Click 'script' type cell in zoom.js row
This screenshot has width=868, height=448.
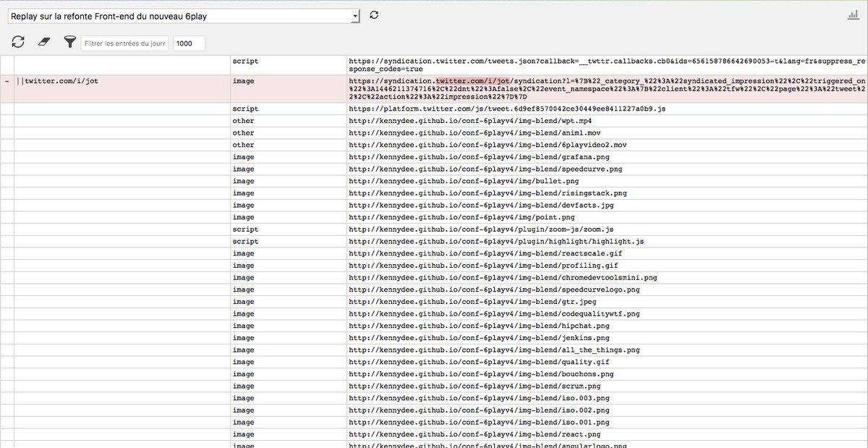point(288,229)
